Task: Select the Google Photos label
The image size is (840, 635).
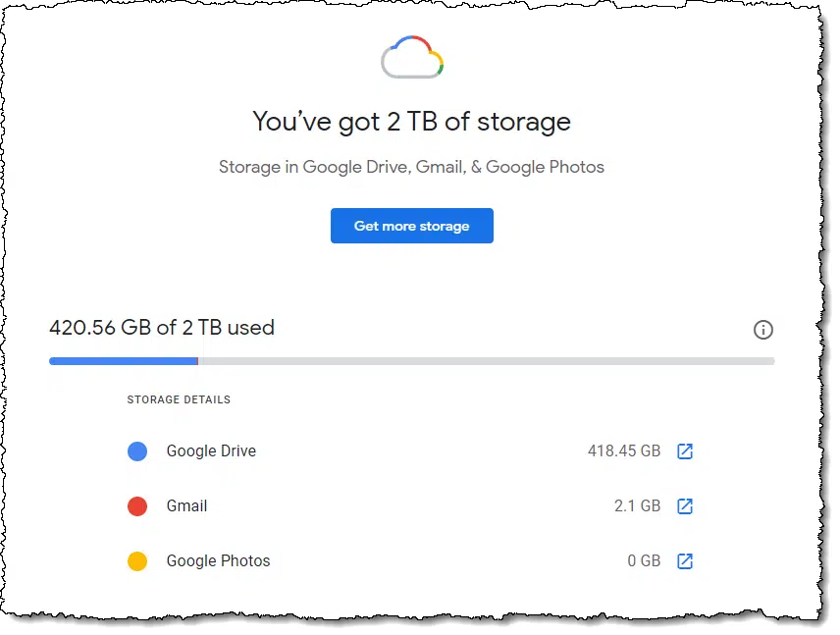Action: [218, 561]
